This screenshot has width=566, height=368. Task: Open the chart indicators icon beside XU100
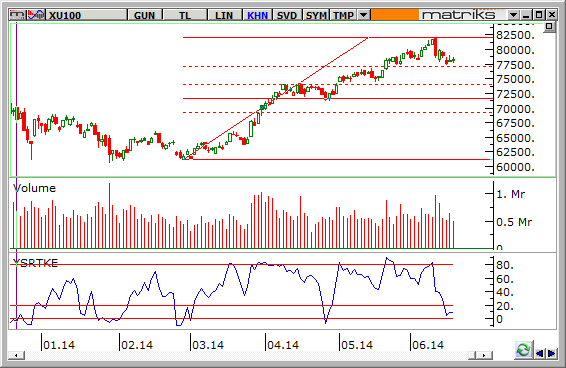pyautogui.click(x=36, y=15)
